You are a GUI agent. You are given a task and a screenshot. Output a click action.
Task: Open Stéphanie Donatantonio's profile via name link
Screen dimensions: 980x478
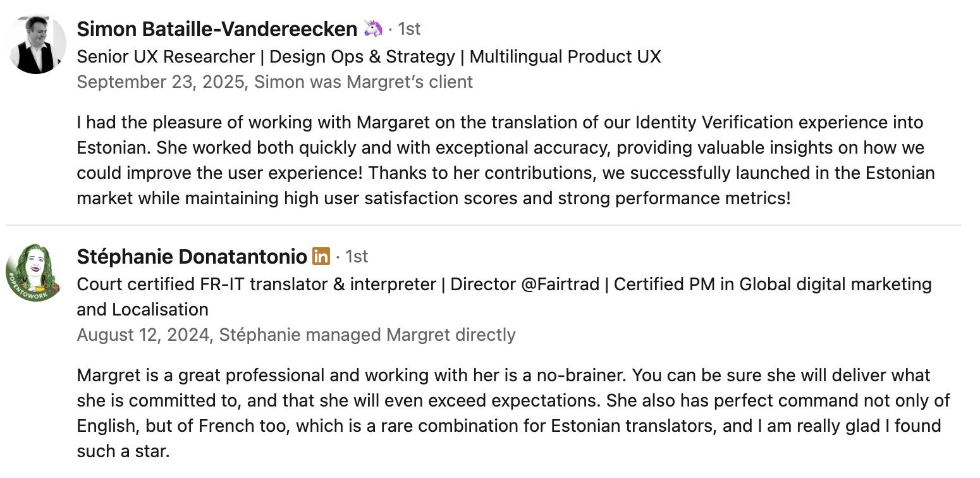click(192, 256)
